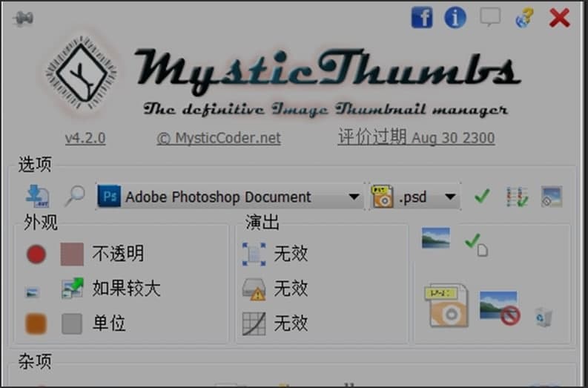Toggle the green checkmark next to .psd
The height and width of the screenshot is (388, 588).
483,197
